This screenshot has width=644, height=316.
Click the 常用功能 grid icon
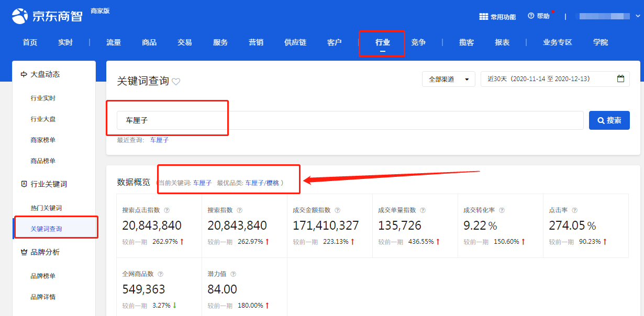483,17
